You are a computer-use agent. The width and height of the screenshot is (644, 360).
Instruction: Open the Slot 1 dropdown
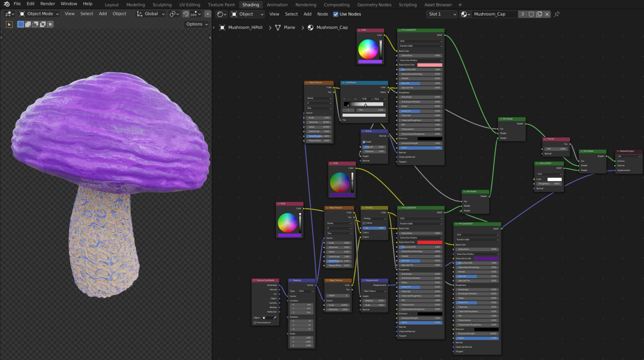coord(442,14)
